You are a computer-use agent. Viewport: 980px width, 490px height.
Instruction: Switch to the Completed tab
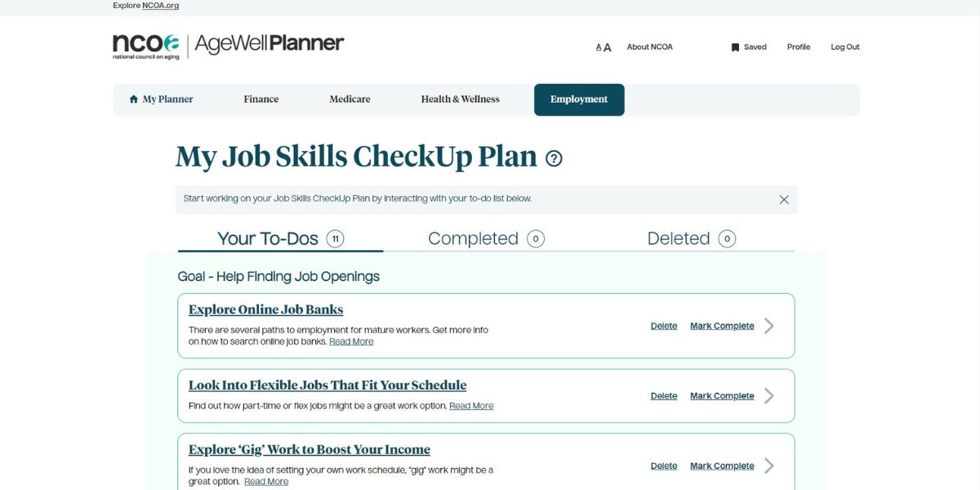pos(474,238)
